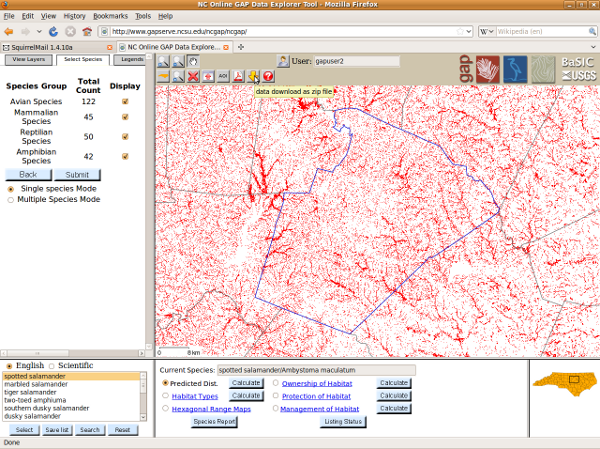The height and width of the screenshot is (449, 600).
Task: Click the red feather logo tile
Action: [x=488, y=69]
